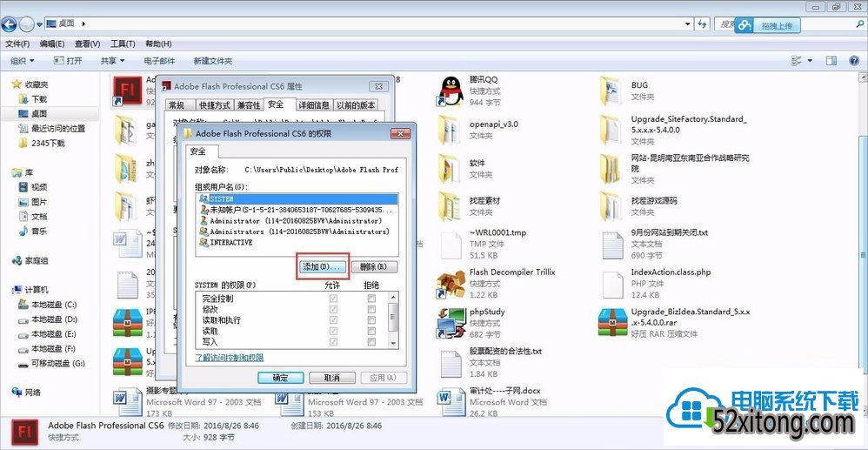Open the 组织 dropdown in the toolbar
Image resolution: width=868 pixels, height=450 pixels.
[22, 61]
